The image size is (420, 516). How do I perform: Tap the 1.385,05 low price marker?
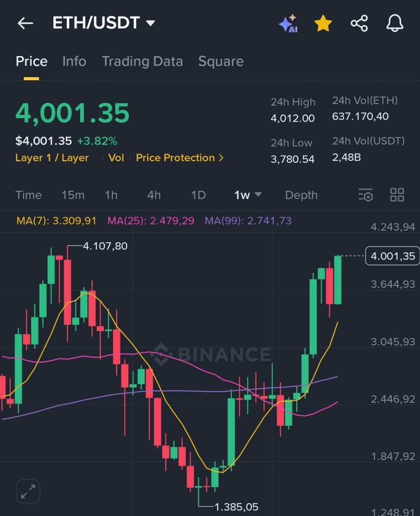[x=236, y=507]
